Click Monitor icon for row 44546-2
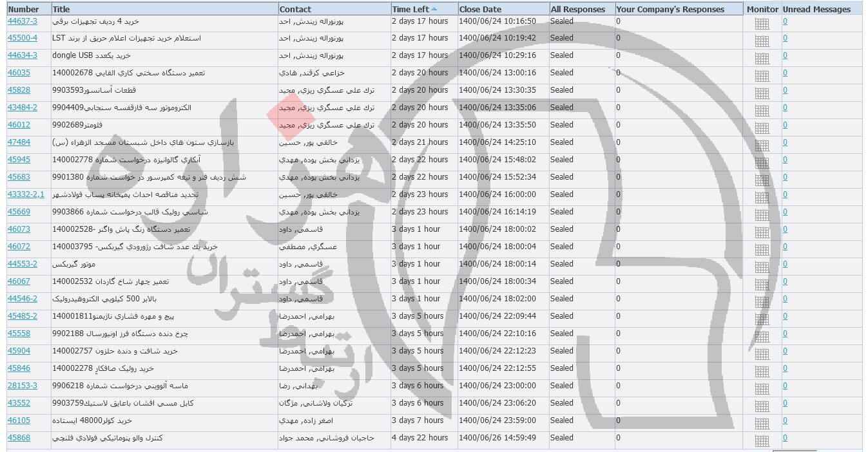 (762, 301)
